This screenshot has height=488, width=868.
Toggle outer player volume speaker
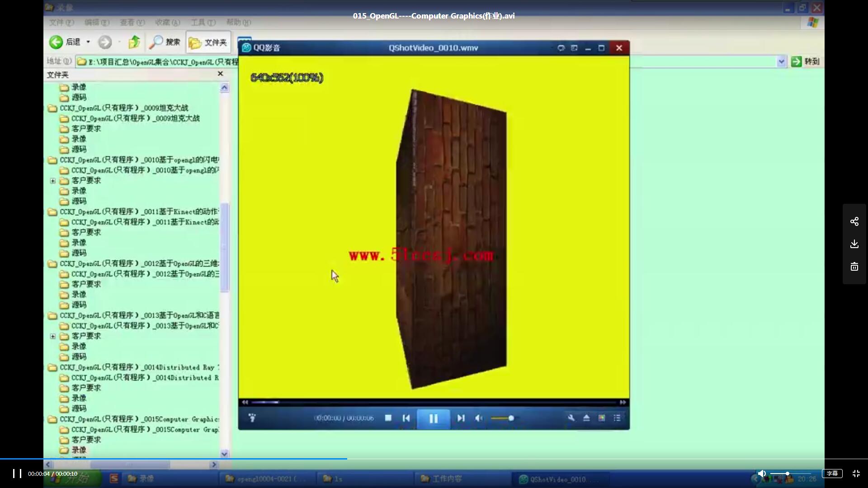pos(762,474)
